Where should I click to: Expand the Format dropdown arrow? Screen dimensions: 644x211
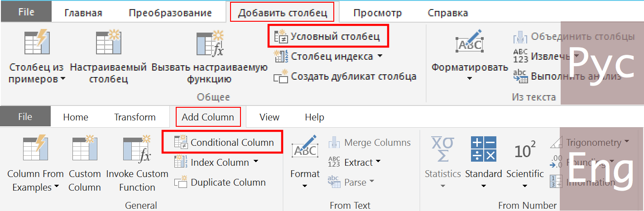[305, 186]
